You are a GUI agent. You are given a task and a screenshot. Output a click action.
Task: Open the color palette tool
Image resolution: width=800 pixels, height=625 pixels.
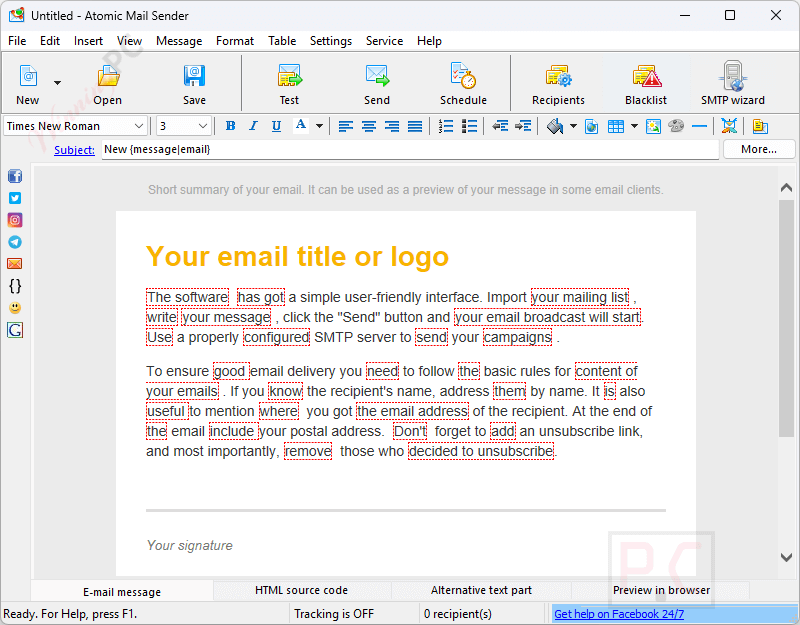point(676,126)
